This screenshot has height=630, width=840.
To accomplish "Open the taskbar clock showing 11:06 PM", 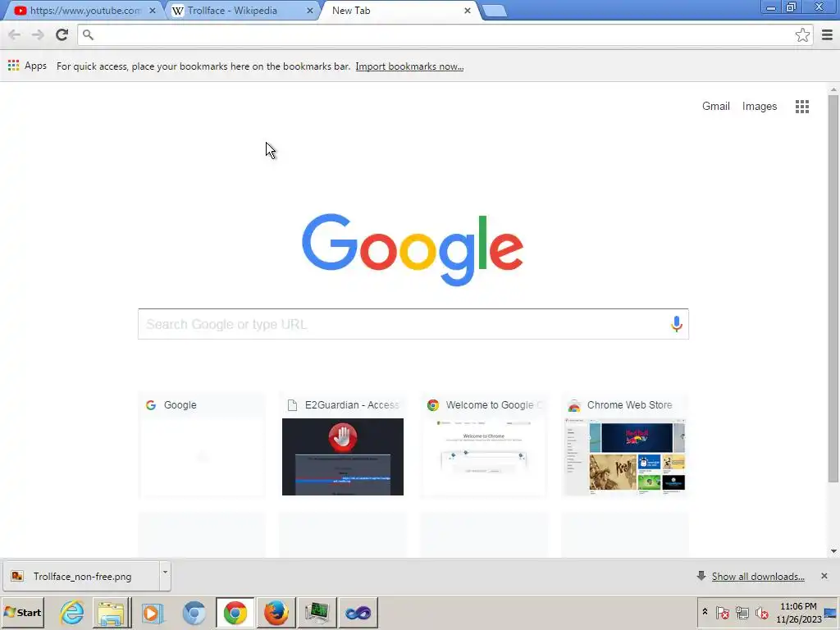I will pos(798,613).
